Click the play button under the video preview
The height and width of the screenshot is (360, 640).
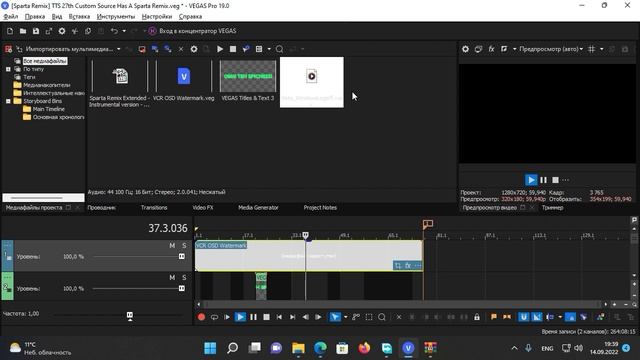pos(531,180)
